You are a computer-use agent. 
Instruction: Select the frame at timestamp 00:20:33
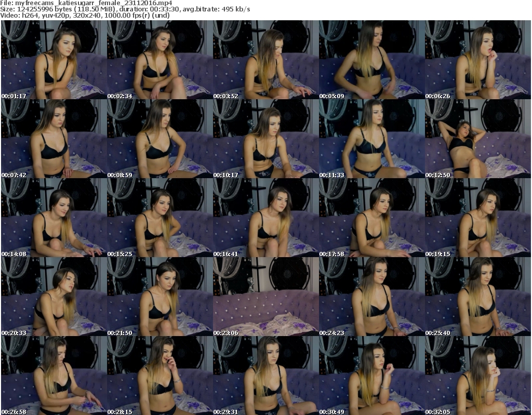click(x=54, y=297)
